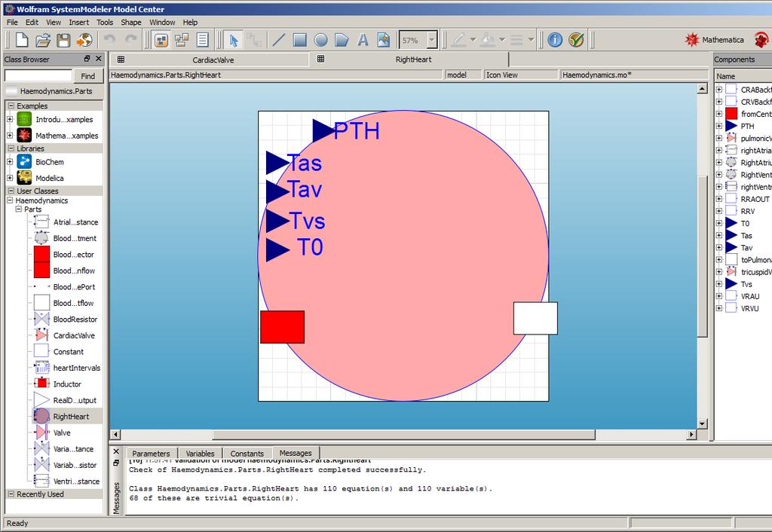This screenshot has height=532, width=772.
Task: Select CardiacValve in the class tree
Action: (74, 335)
